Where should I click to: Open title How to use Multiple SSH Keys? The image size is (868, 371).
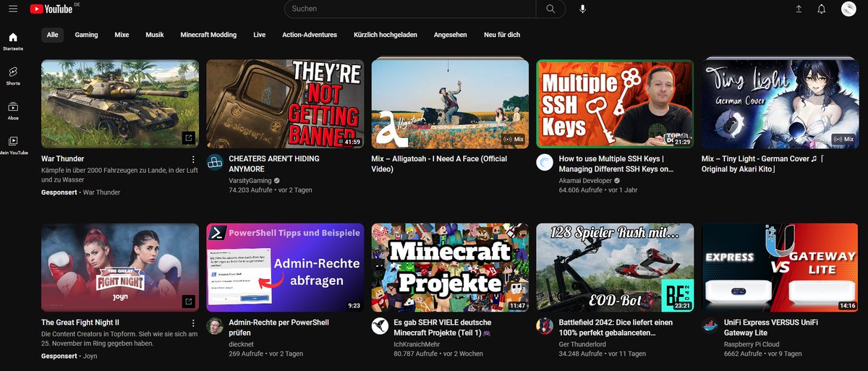pos(616,163)
